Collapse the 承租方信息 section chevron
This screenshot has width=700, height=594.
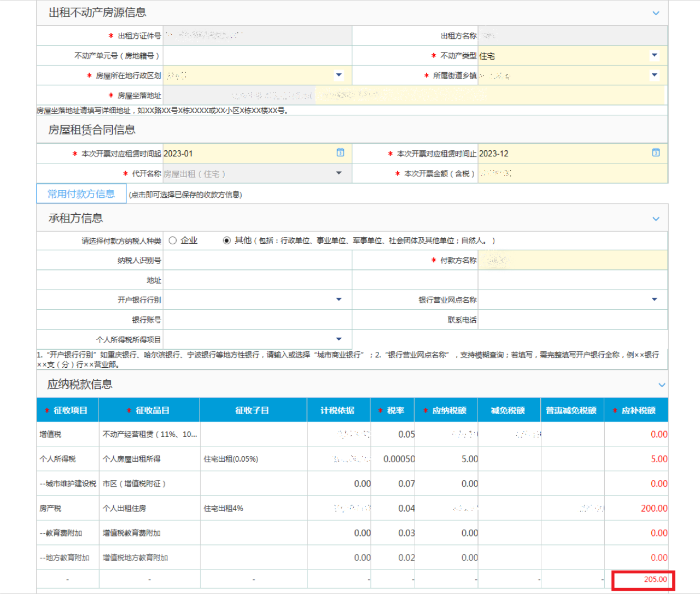(655, 217)
